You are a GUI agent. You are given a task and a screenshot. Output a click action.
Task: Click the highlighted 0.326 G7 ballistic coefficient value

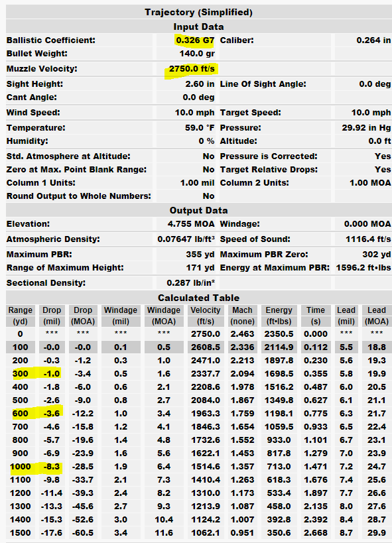(x=195, y=40)
